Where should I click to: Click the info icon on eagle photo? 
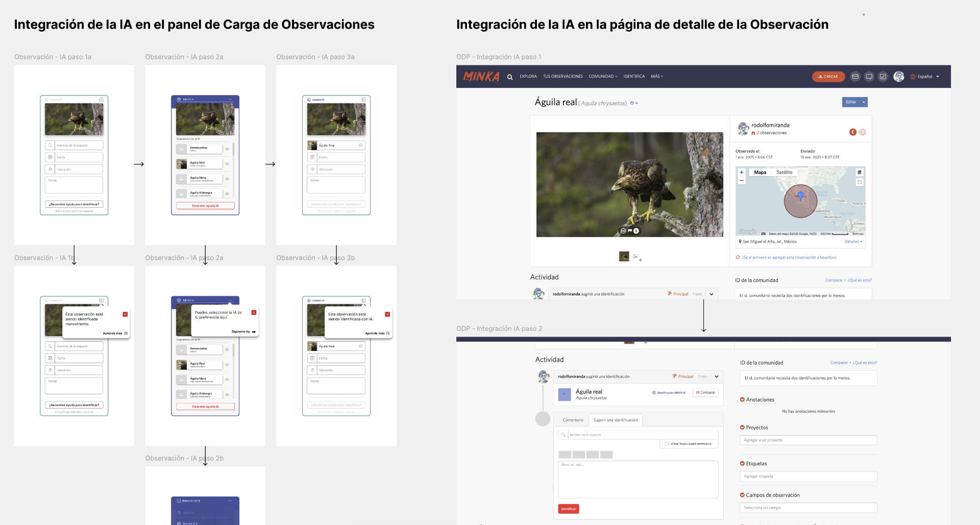pyautogui.click(x=636, y=231)
